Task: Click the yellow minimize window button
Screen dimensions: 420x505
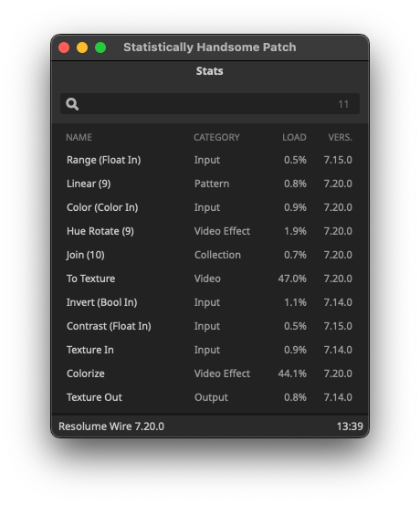Action: click(82, 47)
